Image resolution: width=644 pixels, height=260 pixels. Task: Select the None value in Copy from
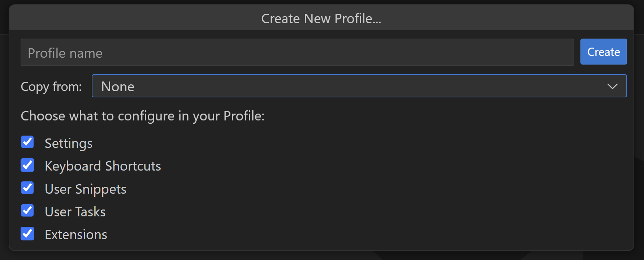click(118, 87)
